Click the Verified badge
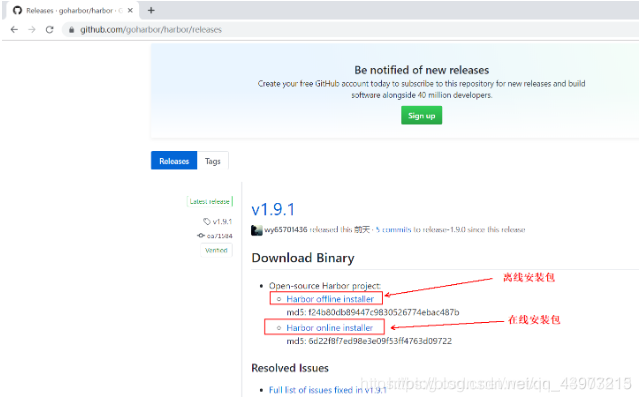 pos(216,250)
